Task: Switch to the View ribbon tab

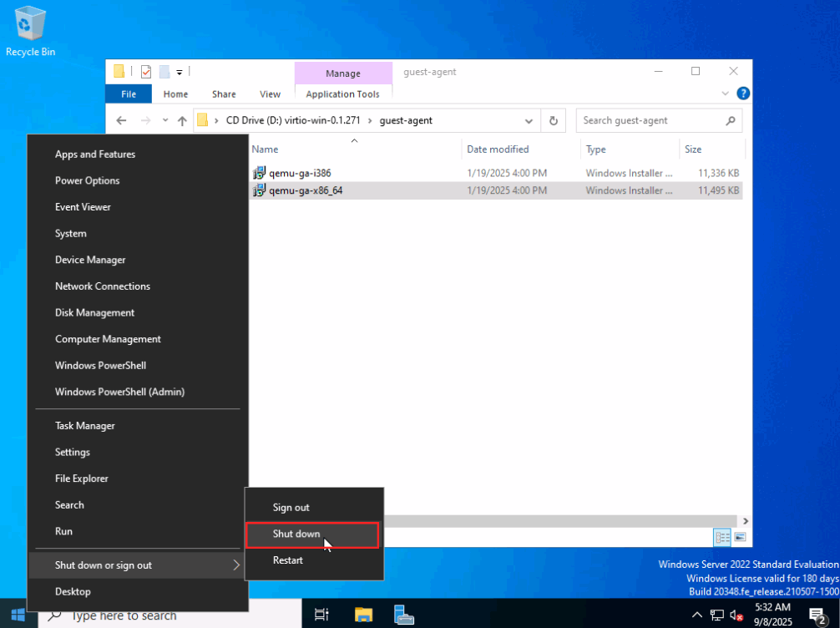Action: click(x=270, y=94)
